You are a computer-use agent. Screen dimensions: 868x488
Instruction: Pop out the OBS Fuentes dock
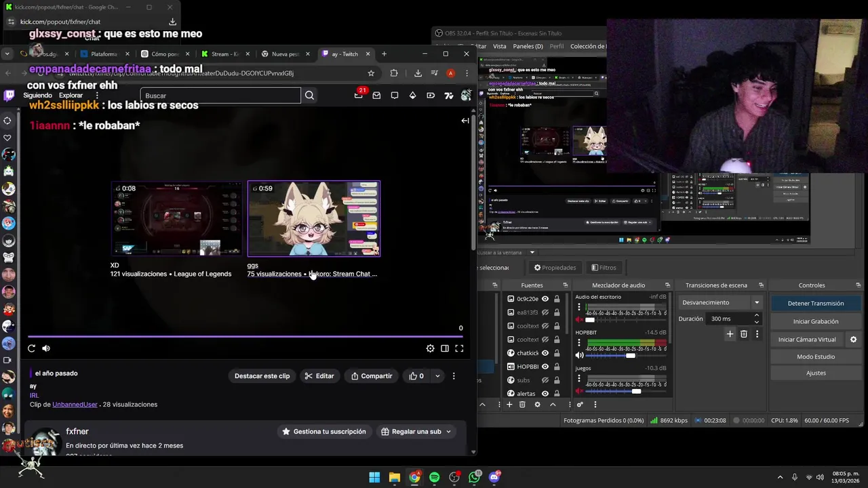coord(565,285)
